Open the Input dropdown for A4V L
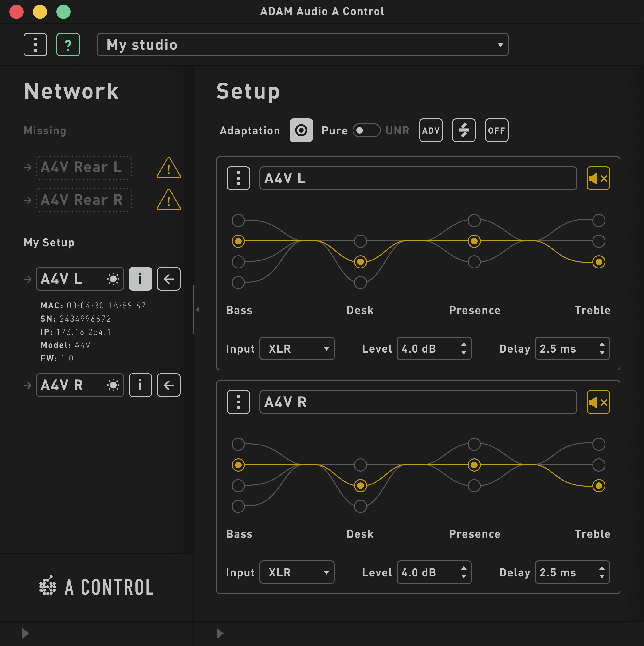Image resolution: width=644 pixels, height=646 pixels. 297,348
